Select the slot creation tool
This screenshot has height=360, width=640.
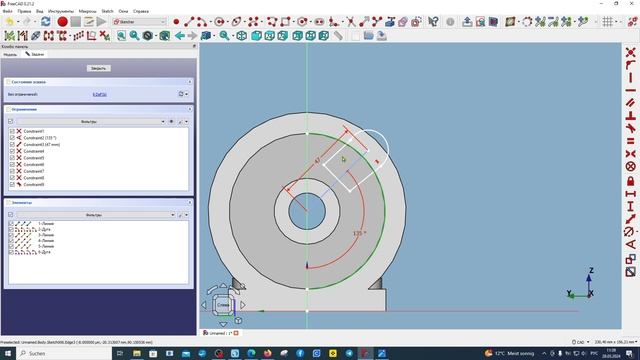[x=319, y=22]
